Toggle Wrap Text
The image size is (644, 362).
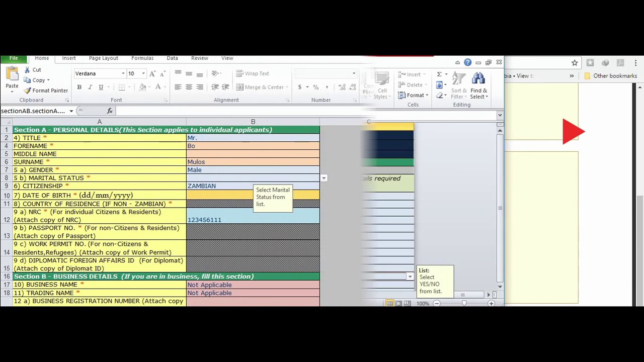pos(253,74)
